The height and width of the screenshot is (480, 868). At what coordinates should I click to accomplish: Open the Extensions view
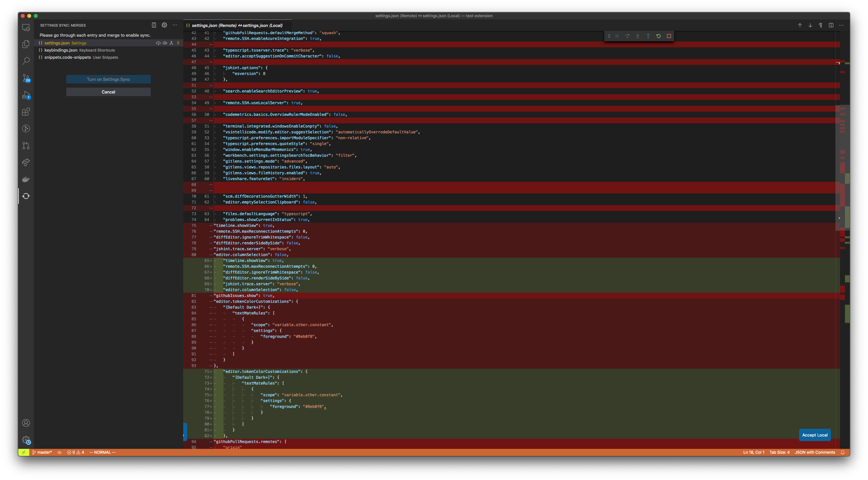(x=26, y=112)
